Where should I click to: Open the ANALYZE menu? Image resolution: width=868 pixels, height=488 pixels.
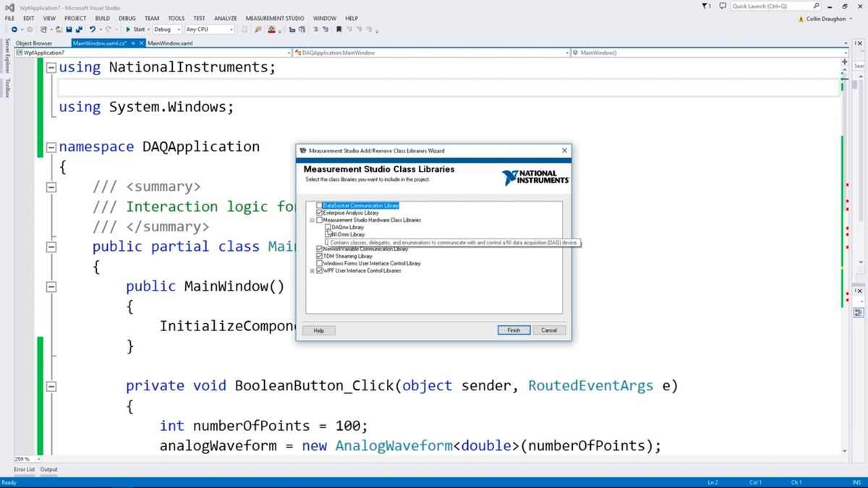click(x=226, y=18)
